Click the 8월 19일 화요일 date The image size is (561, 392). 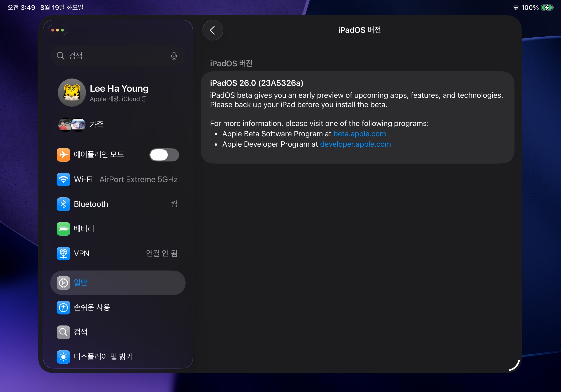[x=62, y=8]
